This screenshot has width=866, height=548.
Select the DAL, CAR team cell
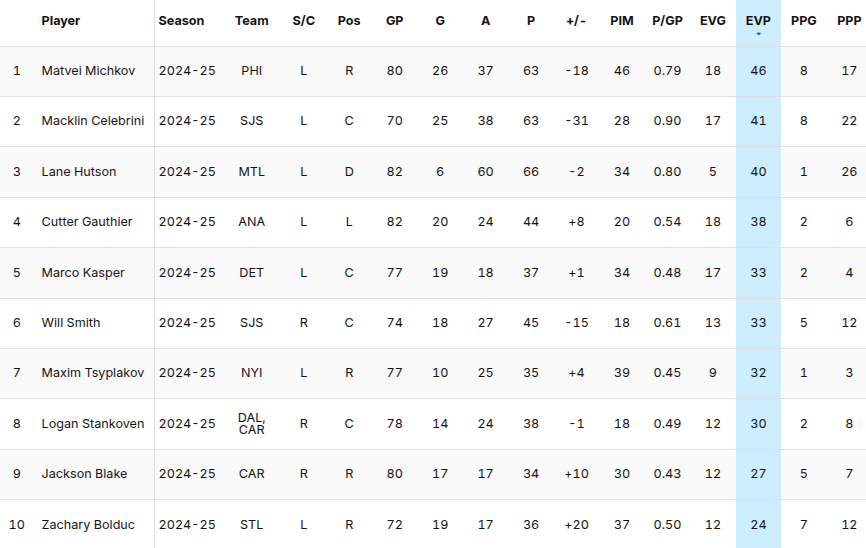click(x=251, y=423)
